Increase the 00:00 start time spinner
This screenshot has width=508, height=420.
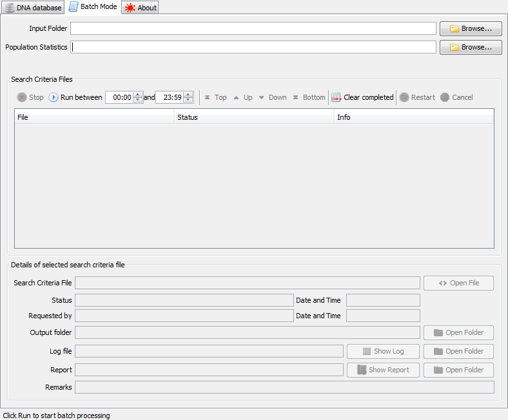[x=137, y=95]
